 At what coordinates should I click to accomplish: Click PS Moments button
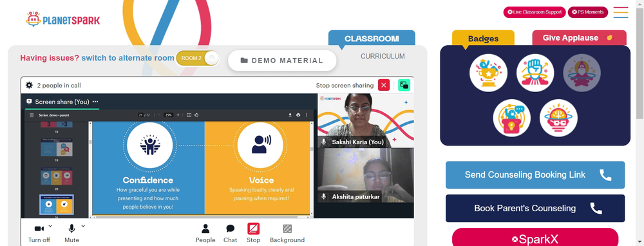[588, 12]
